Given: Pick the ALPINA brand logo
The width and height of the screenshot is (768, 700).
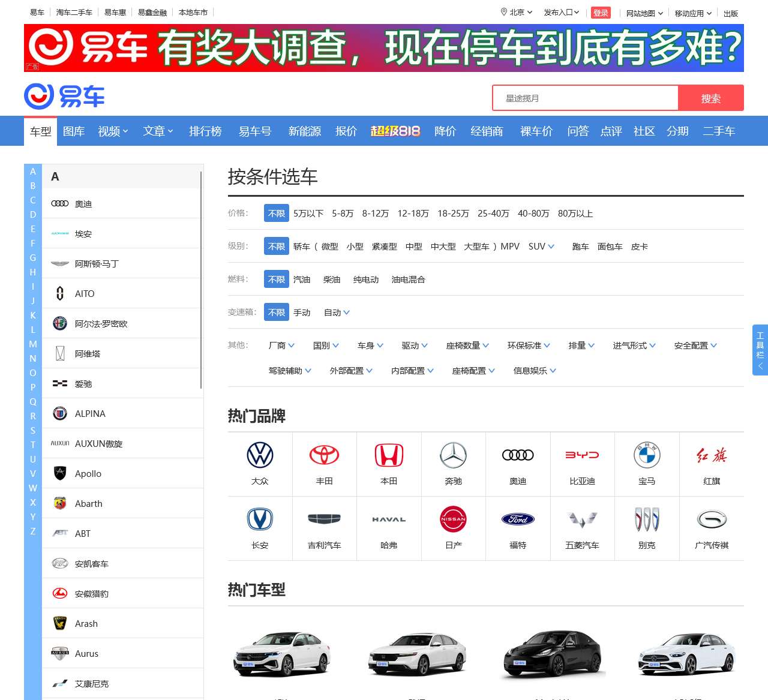Looking at the screenshot, I should click(x=60, y=413).
